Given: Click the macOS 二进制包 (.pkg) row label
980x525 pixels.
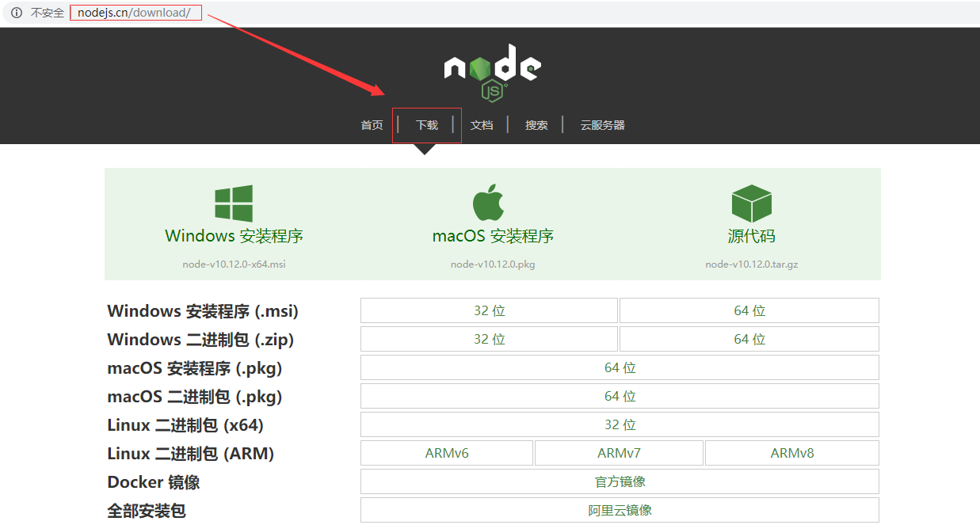Looking at the screenshot, I should tap(195, 397).
